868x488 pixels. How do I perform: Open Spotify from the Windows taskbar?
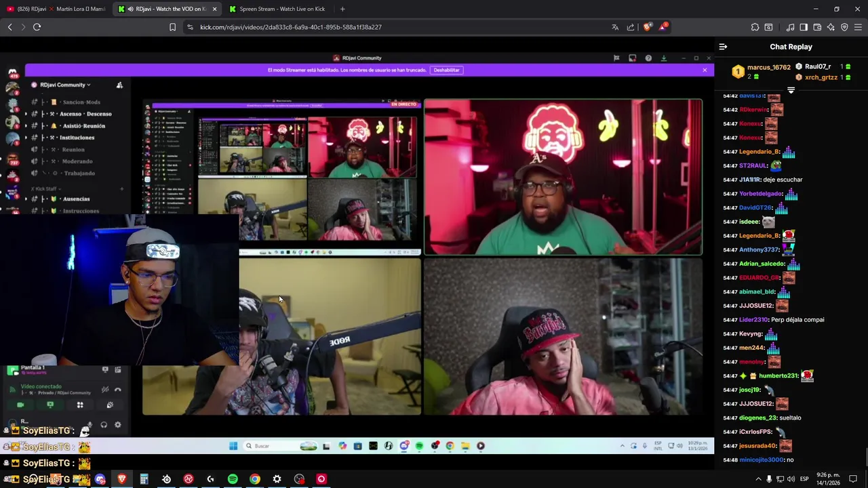click(233, 479)
